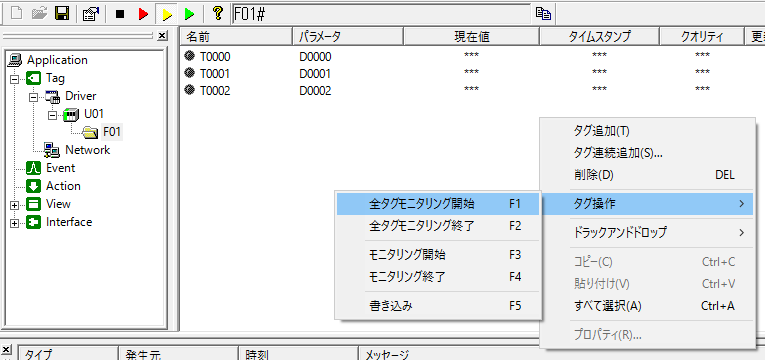Choose 書き込み F5 in submenu
This screenshot has height=360, width=765.
(x=438, y=306)
